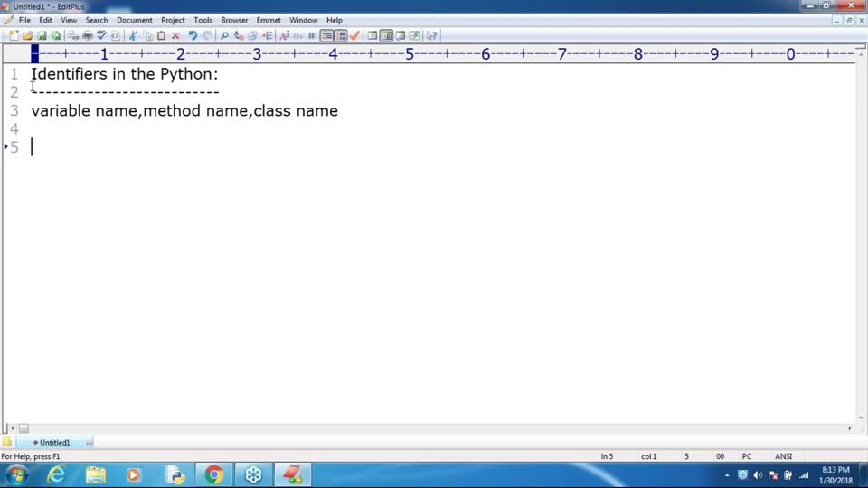This screenshot has height=488, width=868.
Task: Click the horizontal scrollbar right arrow
Action: (849, 428)
